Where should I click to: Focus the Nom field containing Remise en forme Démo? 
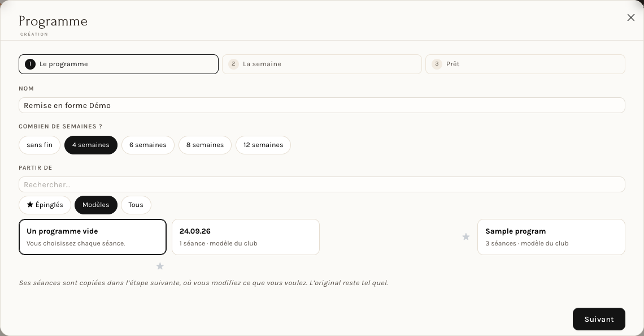322,105
